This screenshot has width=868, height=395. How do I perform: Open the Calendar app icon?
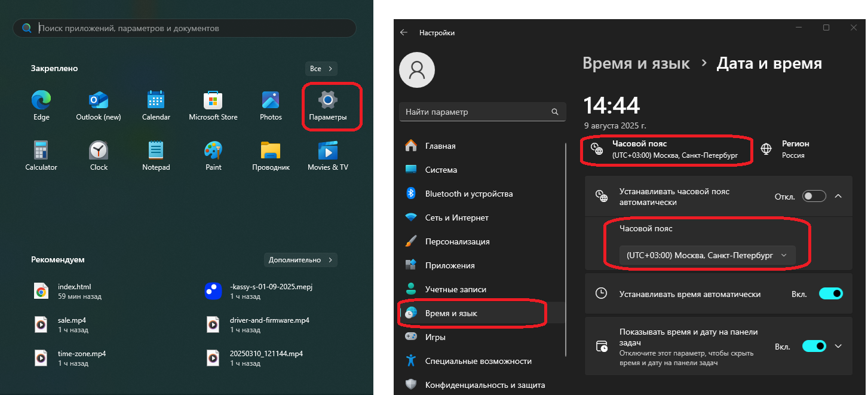click(x=156, y=106)
